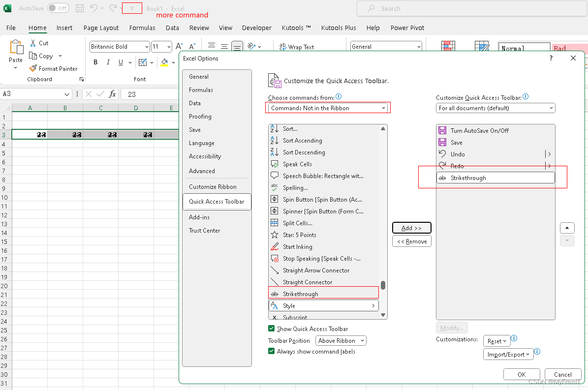Image resolution: width=588 pixels, height=390 pixels.
Task: Select Turn AutoSave On/Off toolbar entry
Action: pyautogui.click(x=495, y=130)
